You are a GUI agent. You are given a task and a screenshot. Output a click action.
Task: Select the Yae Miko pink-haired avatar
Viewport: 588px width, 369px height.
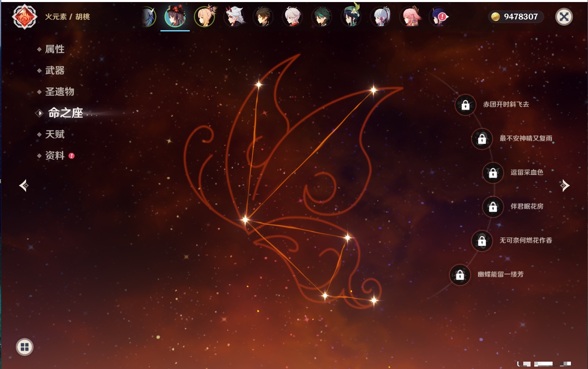tap(410, 17)
